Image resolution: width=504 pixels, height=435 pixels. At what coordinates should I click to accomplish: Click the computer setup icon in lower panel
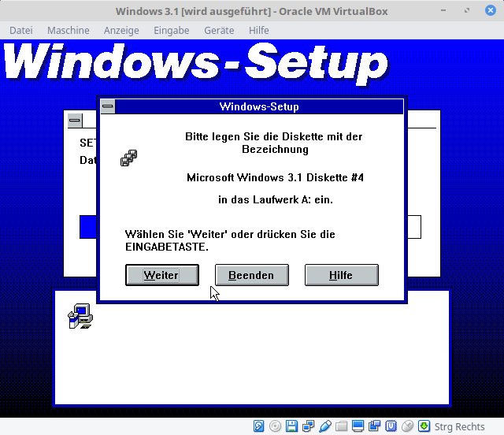tap(80, 316)
